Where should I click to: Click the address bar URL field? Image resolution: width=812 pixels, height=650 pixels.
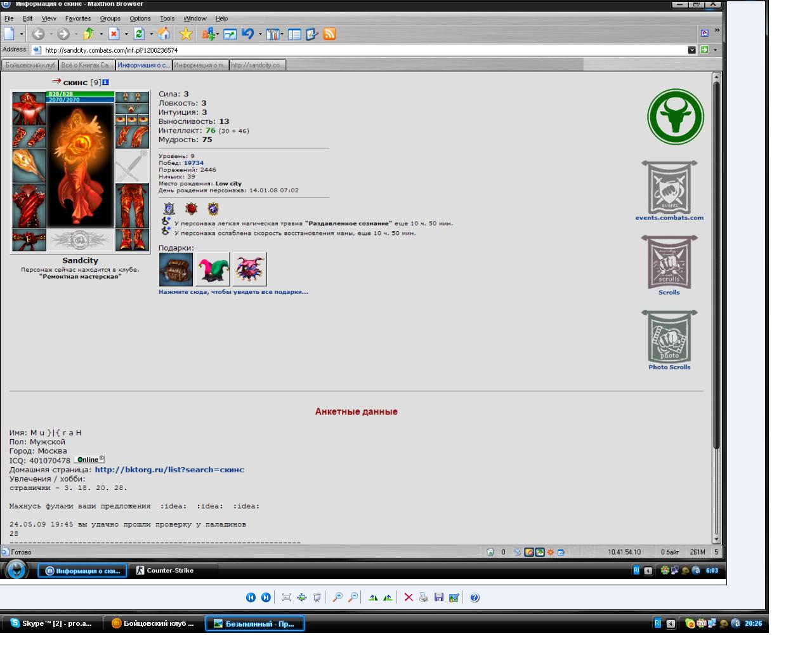pyautogui.click(x=365, y=50)
